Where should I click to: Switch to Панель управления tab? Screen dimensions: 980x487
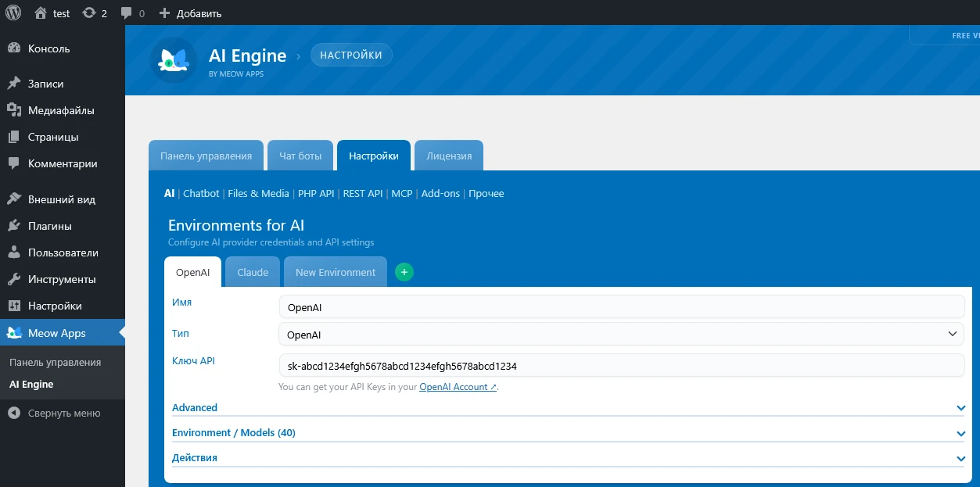206,156
